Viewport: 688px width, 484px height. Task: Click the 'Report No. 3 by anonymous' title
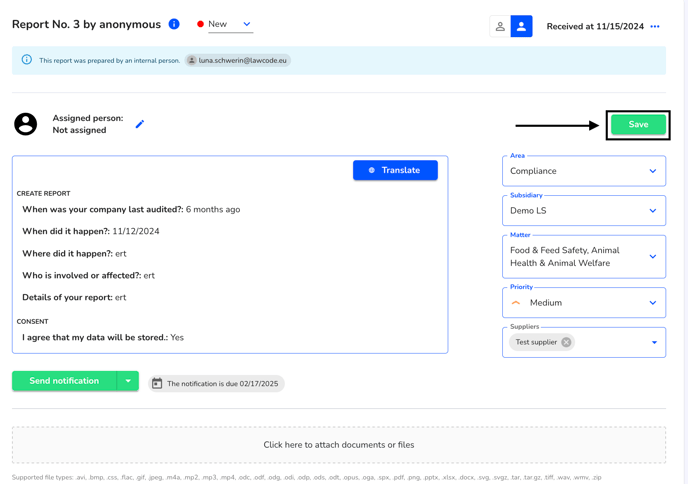click(86, 24)
